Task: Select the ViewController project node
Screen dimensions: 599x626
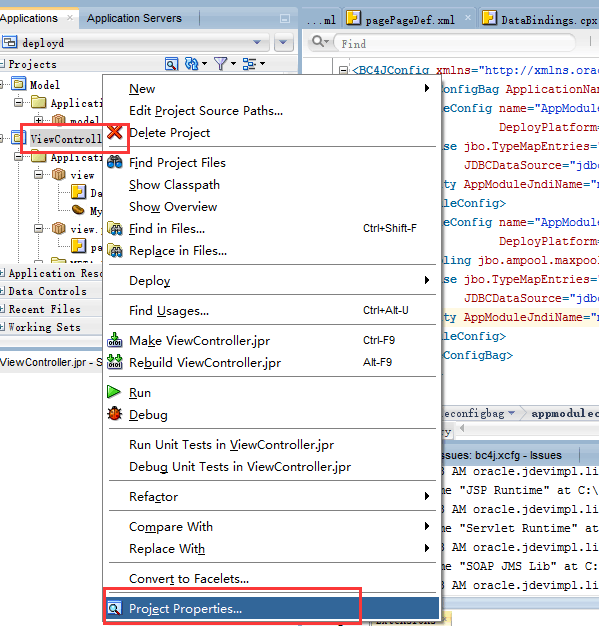Action: pyautogui.click(x=66, y=139)
